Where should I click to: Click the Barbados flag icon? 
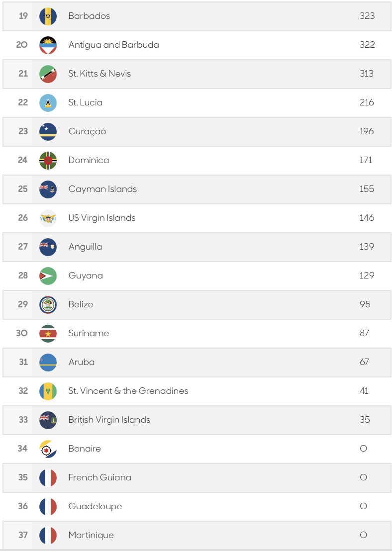pos(48,16)
